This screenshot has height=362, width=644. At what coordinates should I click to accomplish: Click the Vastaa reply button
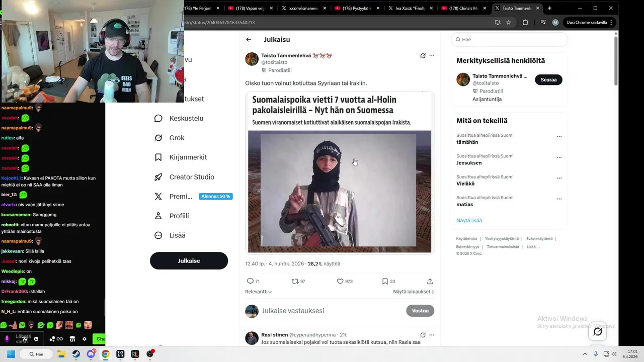[420, 311]
